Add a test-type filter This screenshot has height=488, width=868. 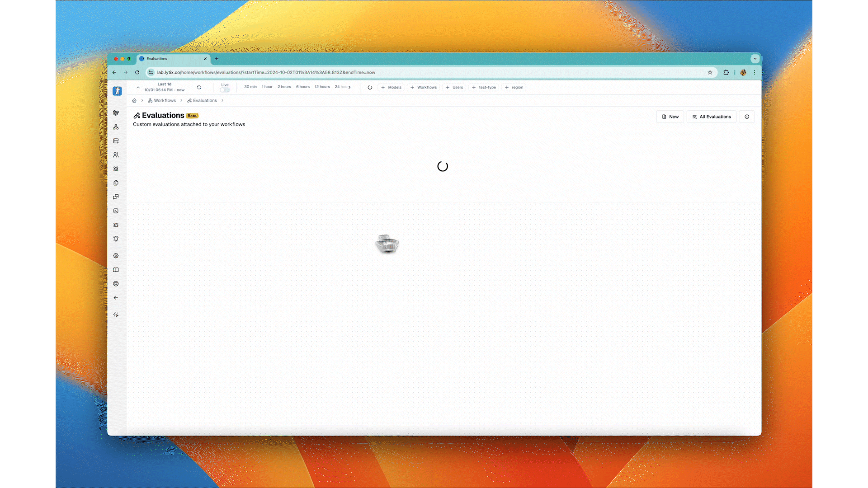pos(484,87)
